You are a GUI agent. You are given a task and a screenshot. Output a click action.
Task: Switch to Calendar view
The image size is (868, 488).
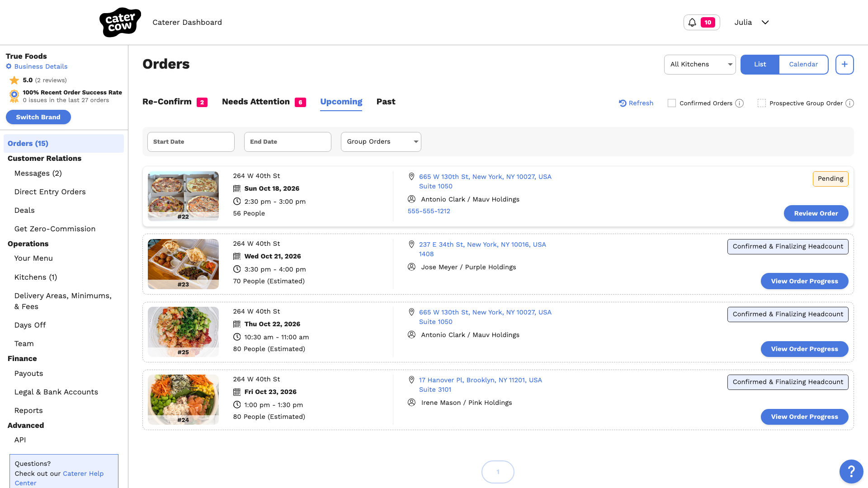[803, 64]
